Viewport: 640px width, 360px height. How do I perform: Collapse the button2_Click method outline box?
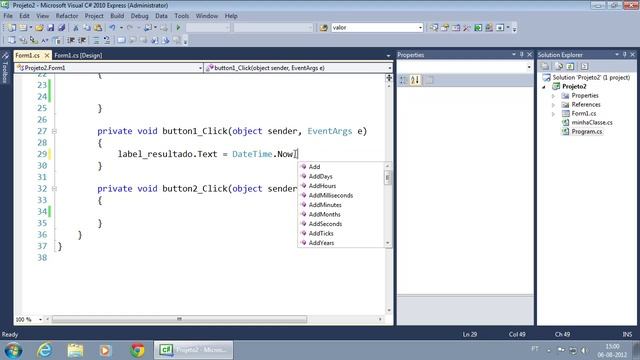[54, 189]
